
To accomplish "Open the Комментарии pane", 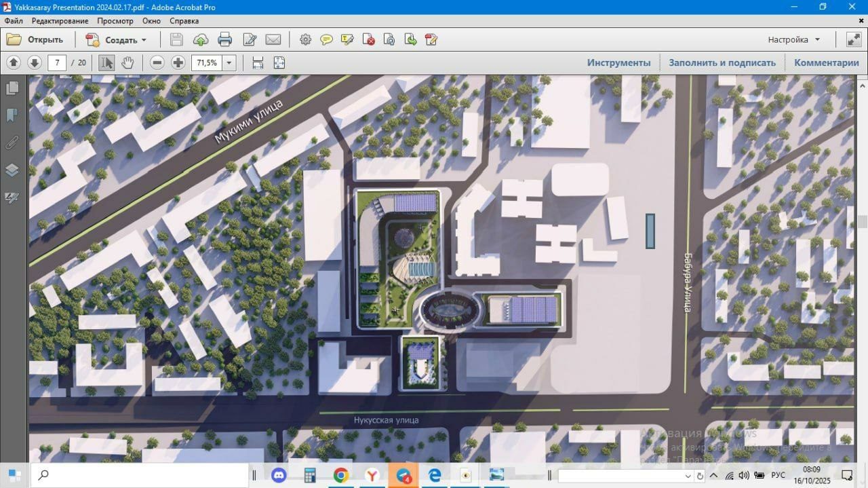I will (827, 62).
